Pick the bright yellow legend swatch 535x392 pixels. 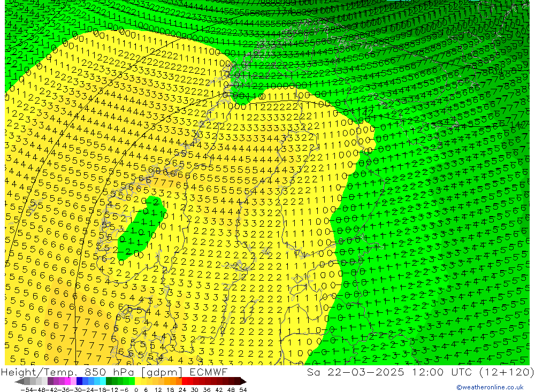(137, 381)
